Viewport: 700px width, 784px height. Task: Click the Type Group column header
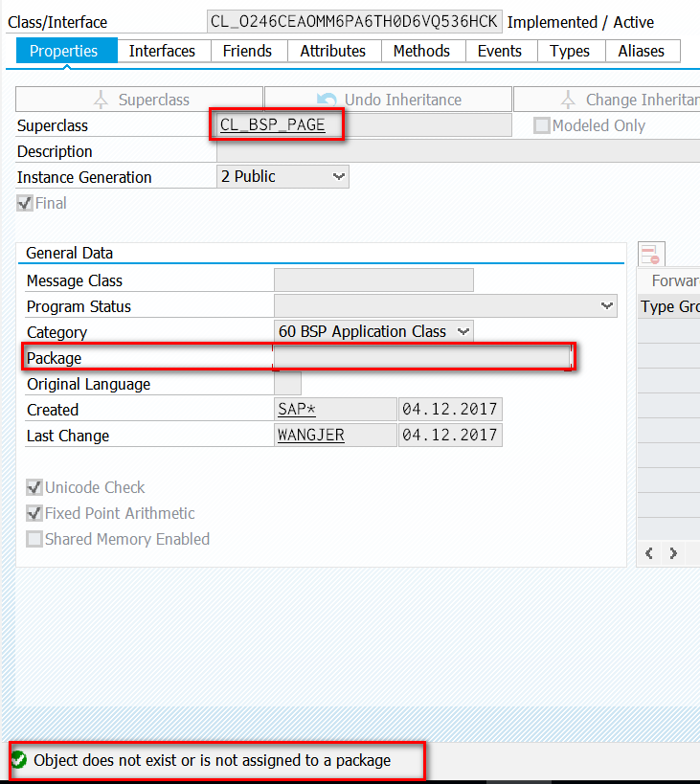(670, 306)
